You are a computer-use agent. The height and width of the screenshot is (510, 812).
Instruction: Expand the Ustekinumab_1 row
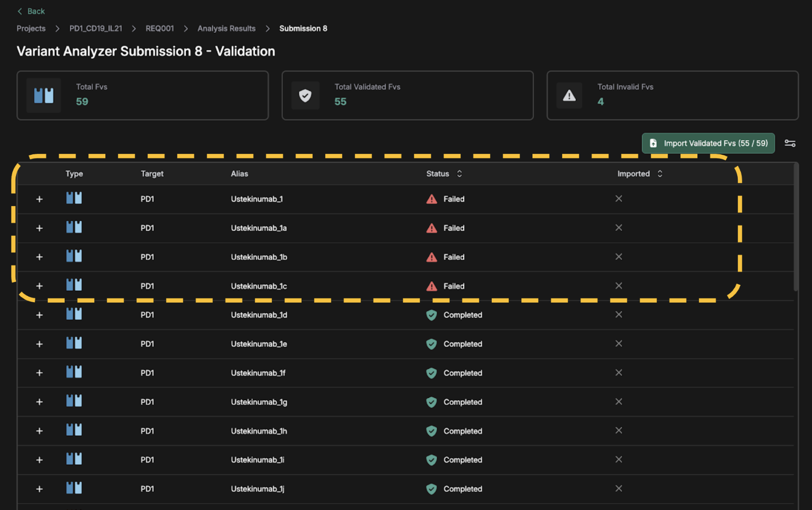(x=39, y=199)
